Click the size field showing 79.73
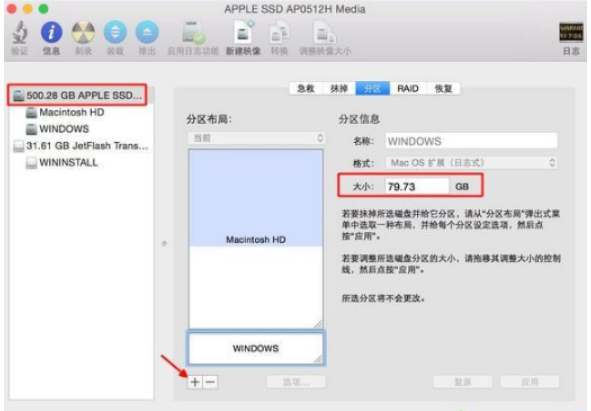This screenshot has width=591, height=411. (x=417, y=186)
